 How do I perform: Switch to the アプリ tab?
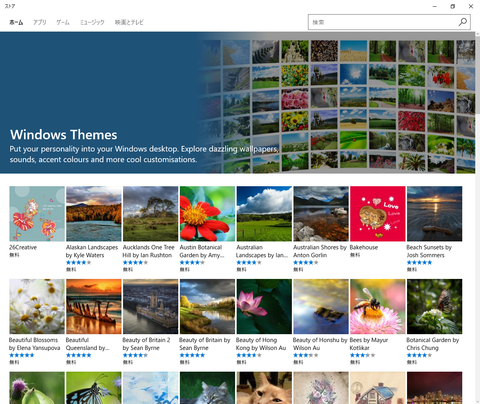[39, 22]
